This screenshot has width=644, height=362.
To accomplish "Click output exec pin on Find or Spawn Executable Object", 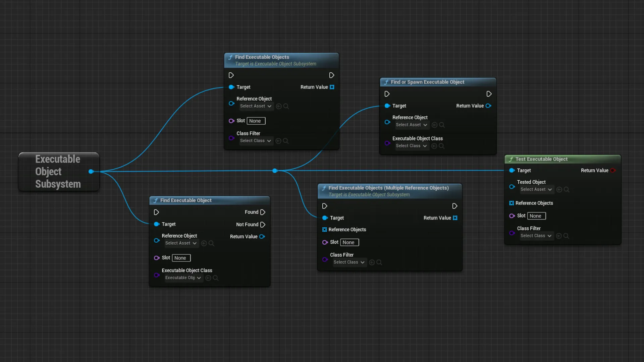I will click(489, 94).
